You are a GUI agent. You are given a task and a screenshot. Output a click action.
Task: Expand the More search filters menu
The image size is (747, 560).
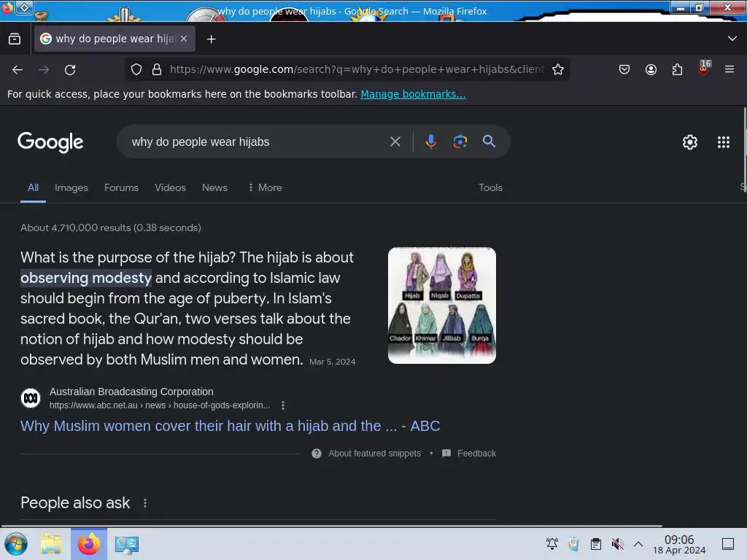pos(266,187)
